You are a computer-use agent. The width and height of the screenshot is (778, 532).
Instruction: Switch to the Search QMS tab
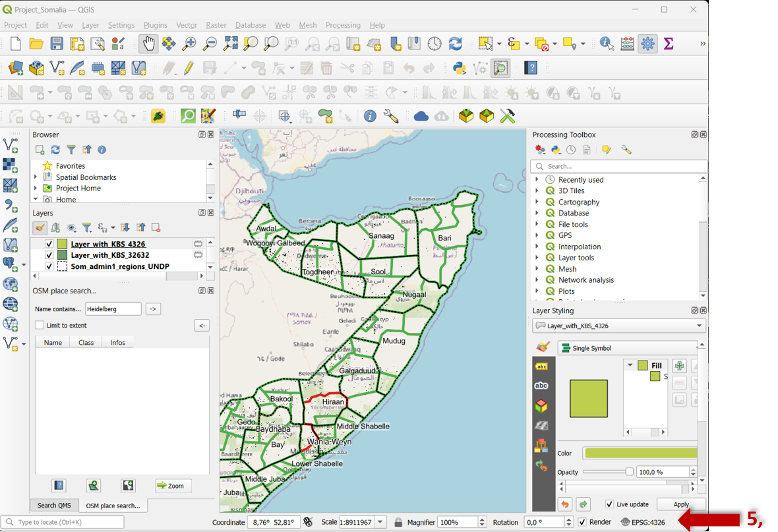pos(54,506)
